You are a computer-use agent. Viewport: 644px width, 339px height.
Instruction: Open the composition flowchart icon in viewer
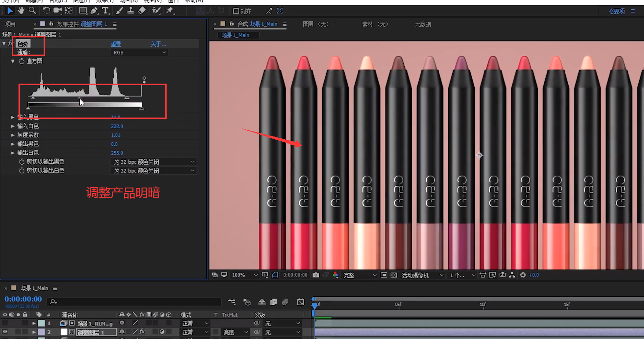[512, 275]
